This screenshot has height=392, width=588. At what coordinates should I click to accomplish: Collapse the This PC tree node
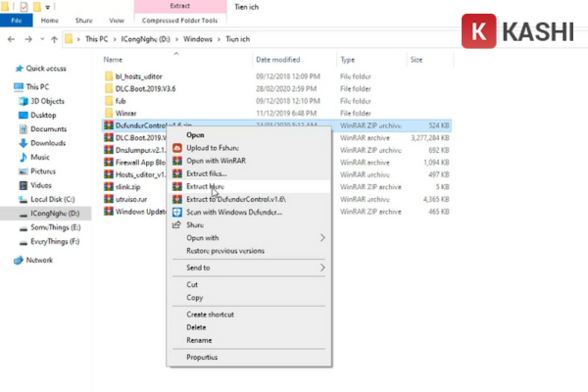pos(6,87)
